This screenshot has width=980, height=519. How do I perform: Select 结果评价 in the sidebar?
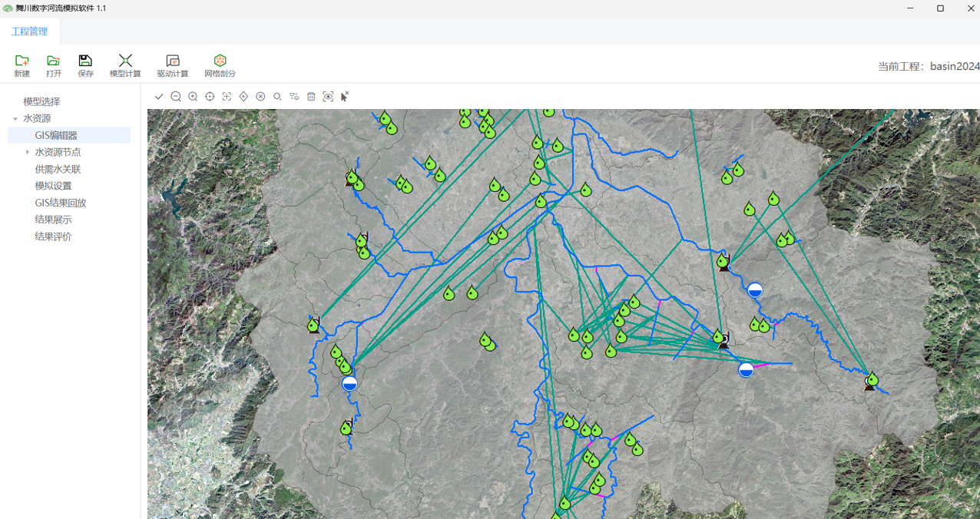pyautogui.click(x=53, y=236)
